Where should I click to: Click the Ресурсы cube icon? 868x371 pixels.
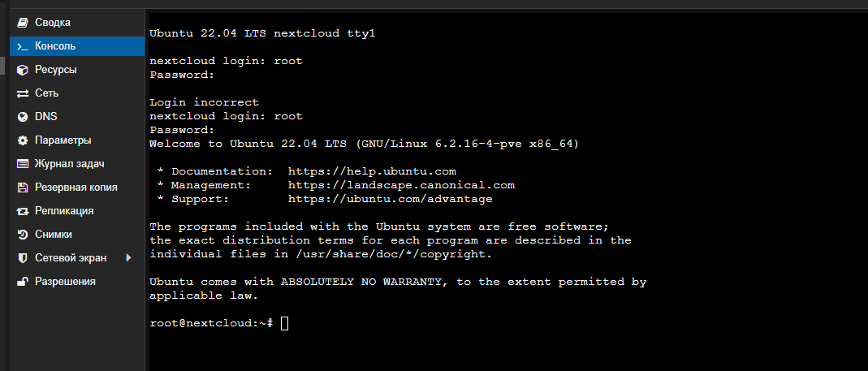point(22,70)
